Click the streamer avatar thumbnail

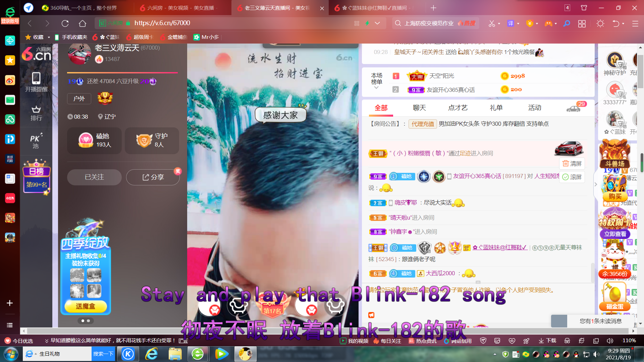pyautogui.click(x=79, y=54)
